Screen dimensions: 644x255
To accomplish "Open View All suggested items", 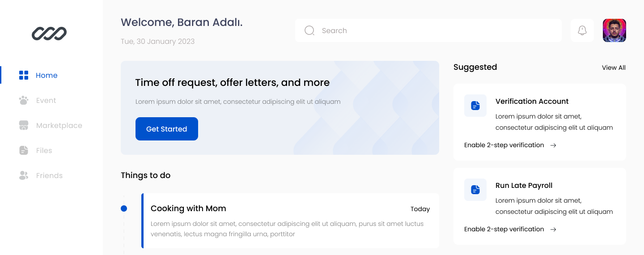I will click(614, 68).
